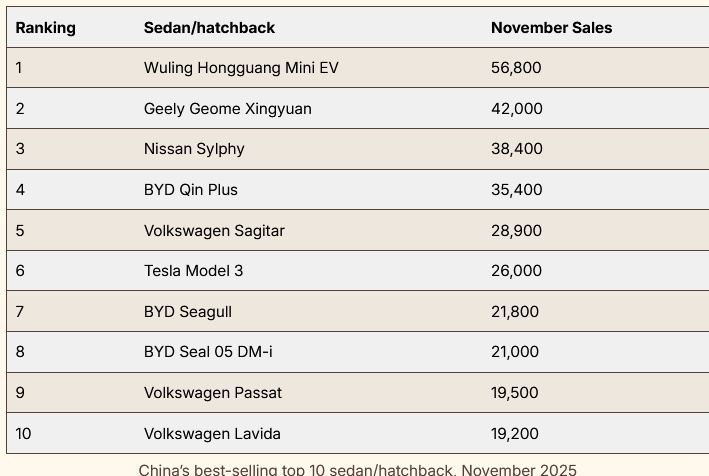Click the BYD Qin Plus entry
Screen dimensions: 709x476
pos(191,190)
